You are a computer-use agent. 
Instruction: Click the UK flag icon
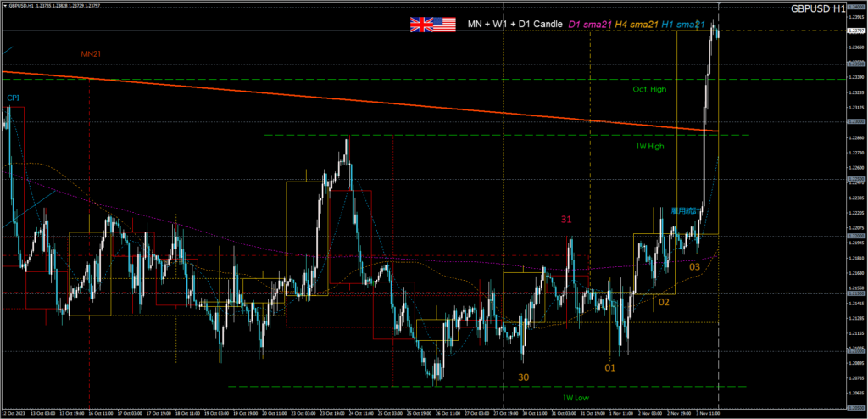tap(421, 24)
